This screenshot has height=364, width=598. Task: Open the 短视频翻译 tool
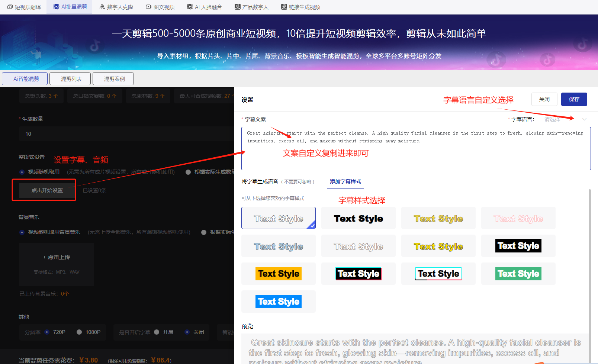coord(24,7)
